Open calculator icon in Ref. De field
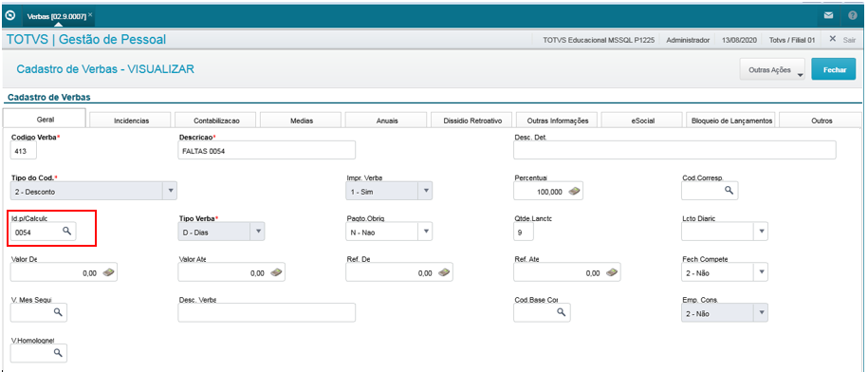The width and height of the screenshot is (868, 372). (445, 272)
